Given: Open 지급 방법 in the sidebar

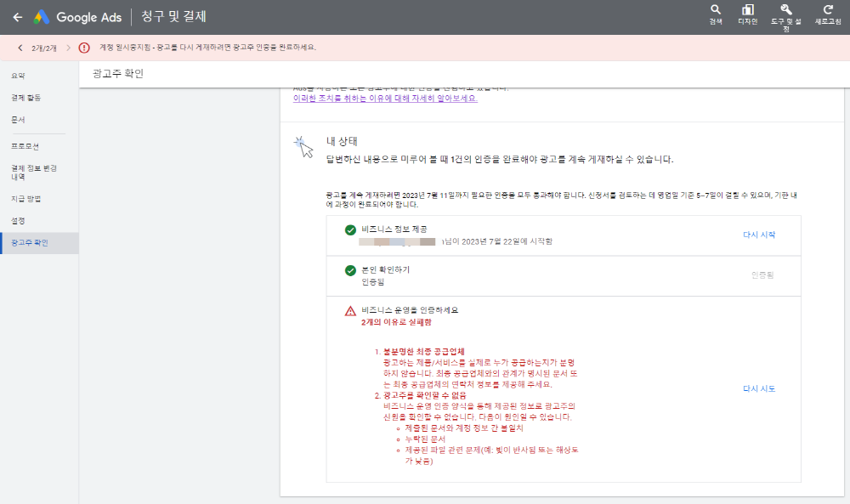Looking at the screenshot, I should point(26,199).
